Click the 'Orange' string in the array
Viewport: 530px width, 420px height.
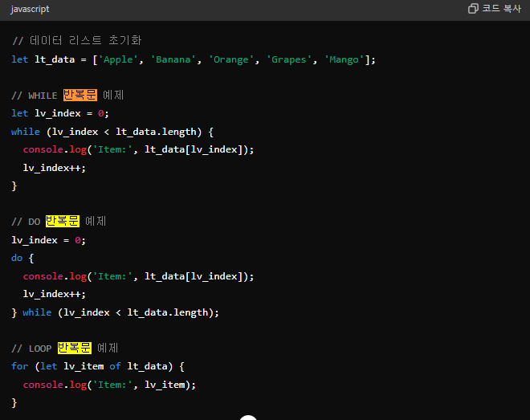click(230, 59)
